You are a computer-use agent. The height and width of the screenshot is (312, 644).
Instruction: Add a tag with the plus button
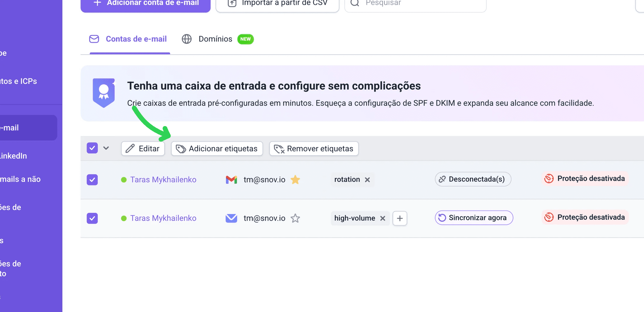pyautogui.click(x=400, y=218)
